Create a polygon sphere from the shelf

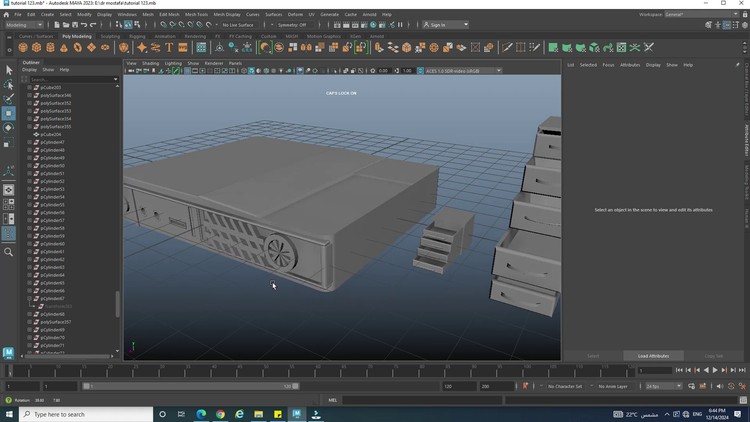pos(22,47)
